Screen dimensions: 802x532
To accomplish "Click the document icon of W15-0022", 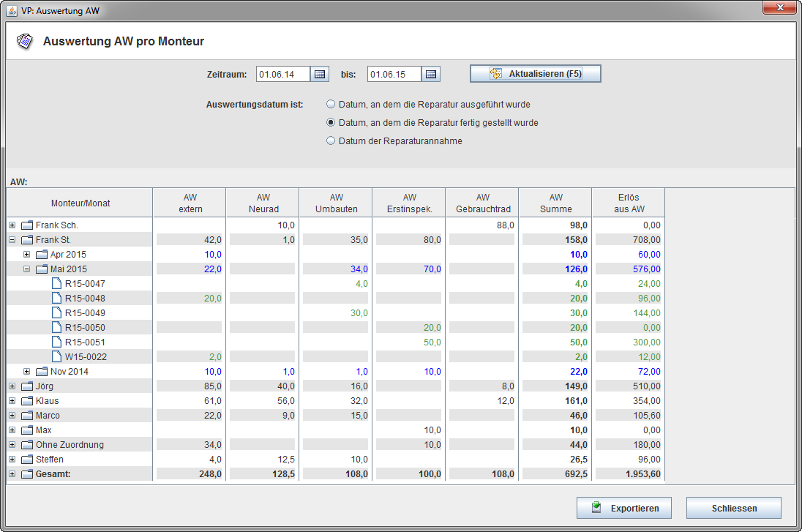I will pyautogui.click(x=56, y=357).
